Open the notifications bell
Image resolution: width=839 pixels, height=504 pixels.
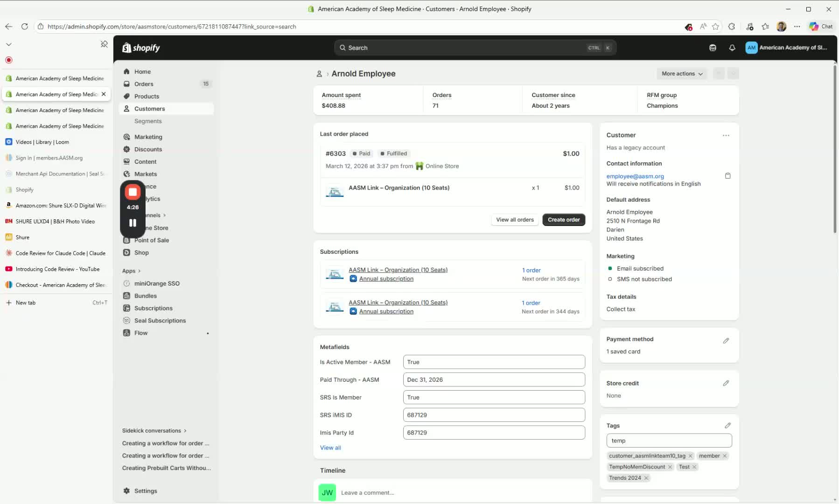point(732,48)
